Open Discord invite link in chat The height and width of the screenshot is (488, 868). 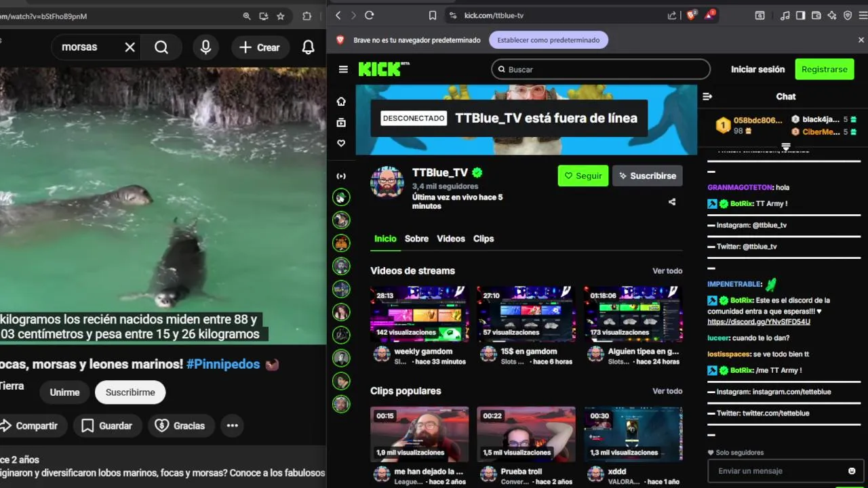[x=759, y=322]
